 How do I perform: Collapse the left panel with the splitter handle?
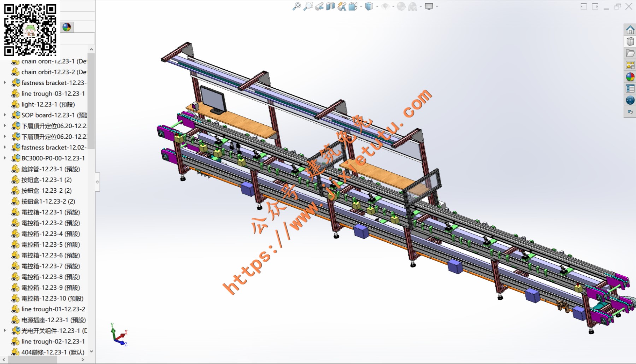tap(97, 182)
